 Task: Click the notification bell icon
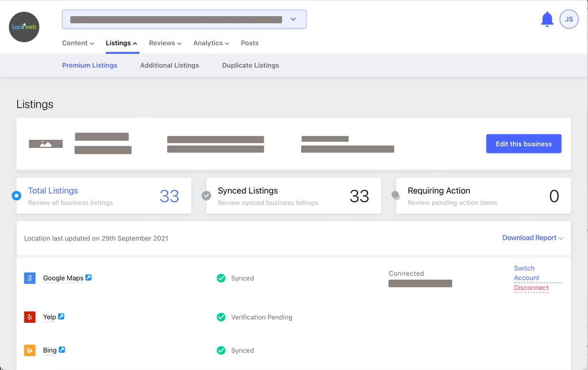547,19
